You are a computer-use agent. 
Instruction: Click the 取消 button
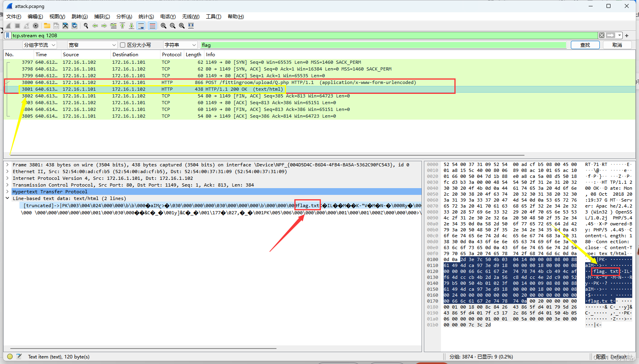[617, 45]
